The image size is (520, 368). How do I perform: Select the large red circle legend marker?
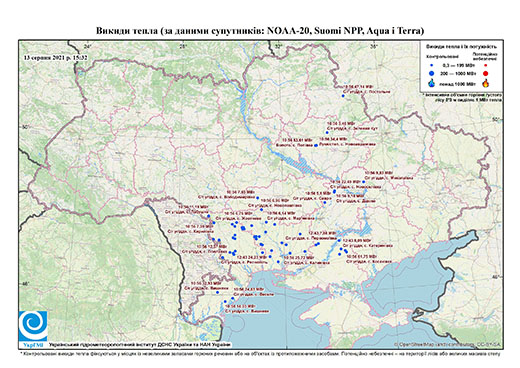pyautogui.click(x=486, y=74)
